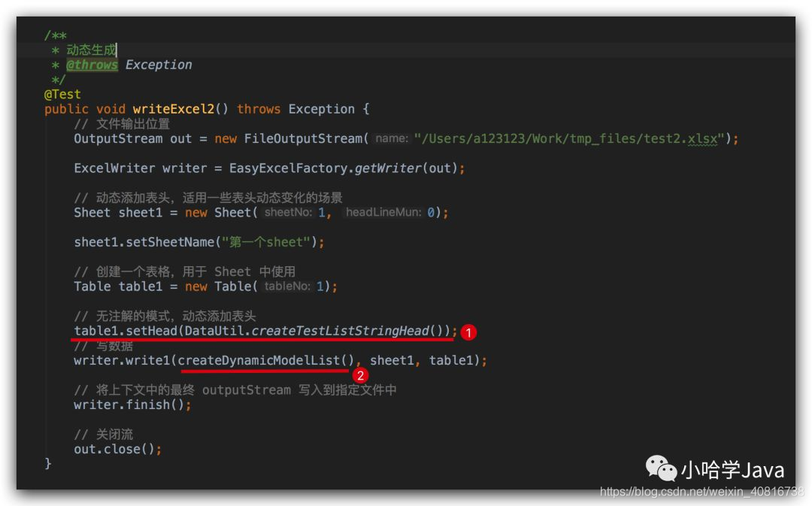Click the ExcelWriter writer declaration
This screenshot has width=812, height=506.
pos(141,168)
